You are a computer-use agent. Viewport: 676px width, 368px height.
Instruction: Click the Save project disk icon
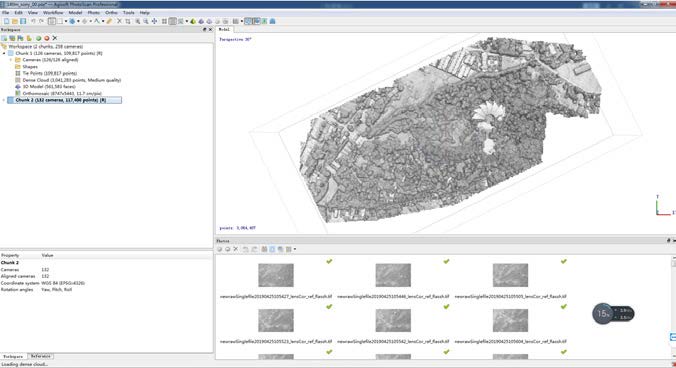click(23, 21)
